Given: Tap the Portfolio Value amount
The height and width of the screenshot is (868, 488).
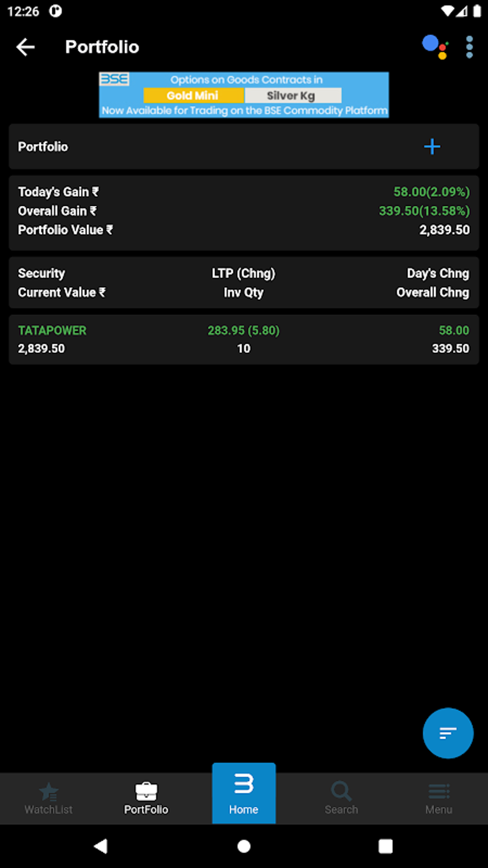Looking at the screenshot, I should tap(444, 230).
